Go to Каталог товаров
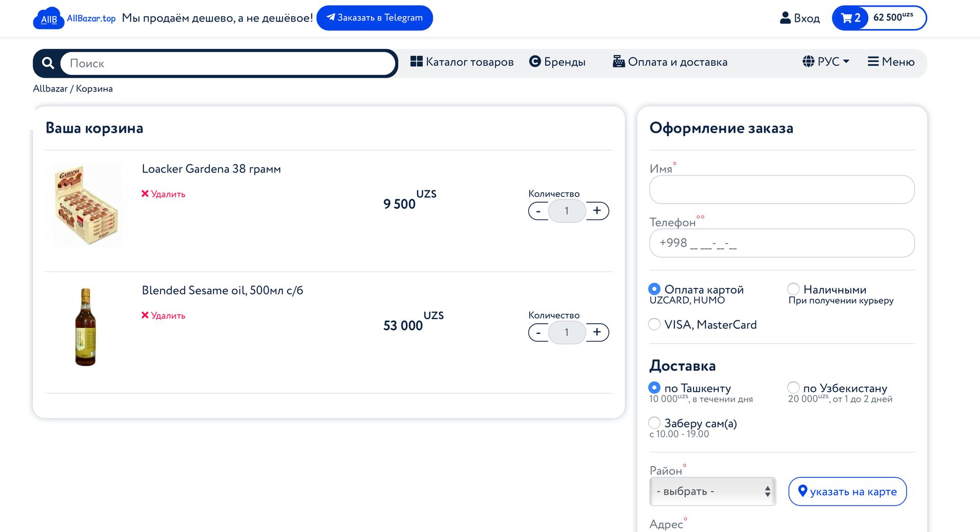This screenshot has height=532, width=980. (x=462, y=62)
